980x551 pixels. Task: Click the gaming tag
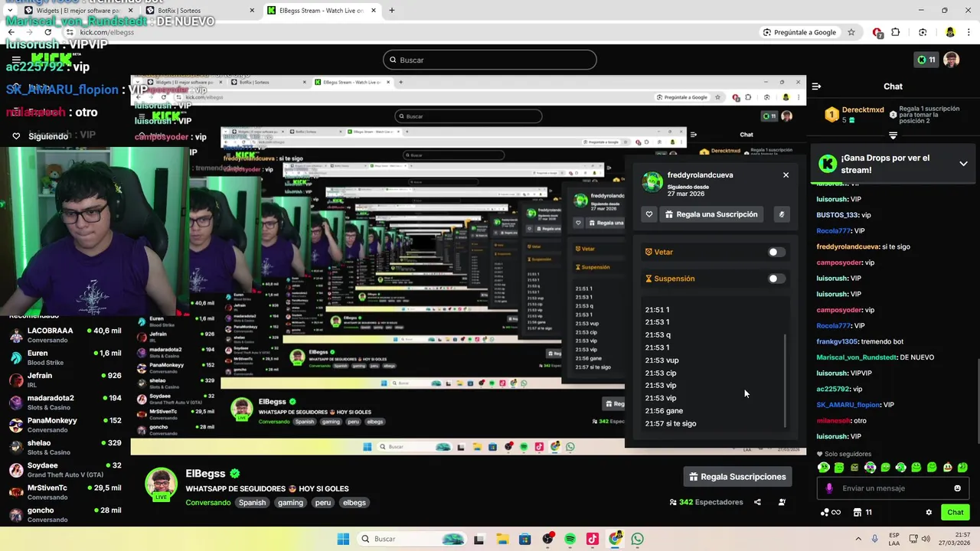(290, 503)
